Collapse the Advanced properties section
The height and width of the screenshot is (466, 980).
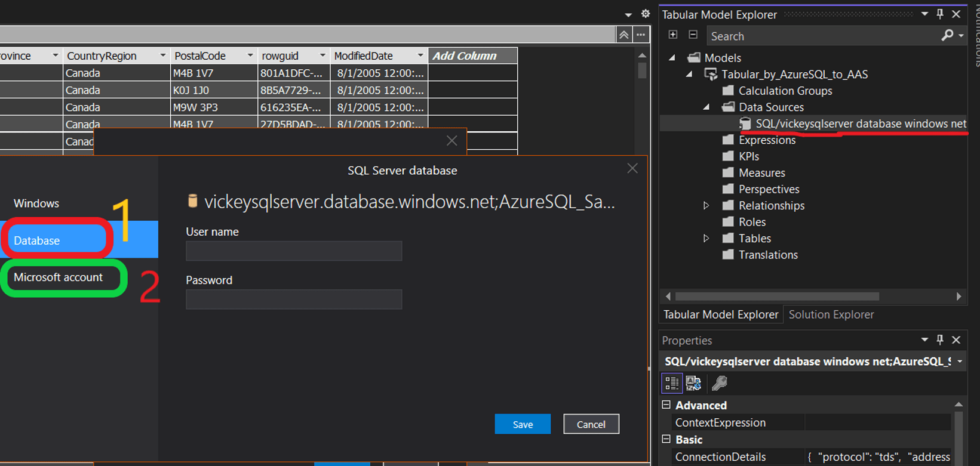[666, 405]
